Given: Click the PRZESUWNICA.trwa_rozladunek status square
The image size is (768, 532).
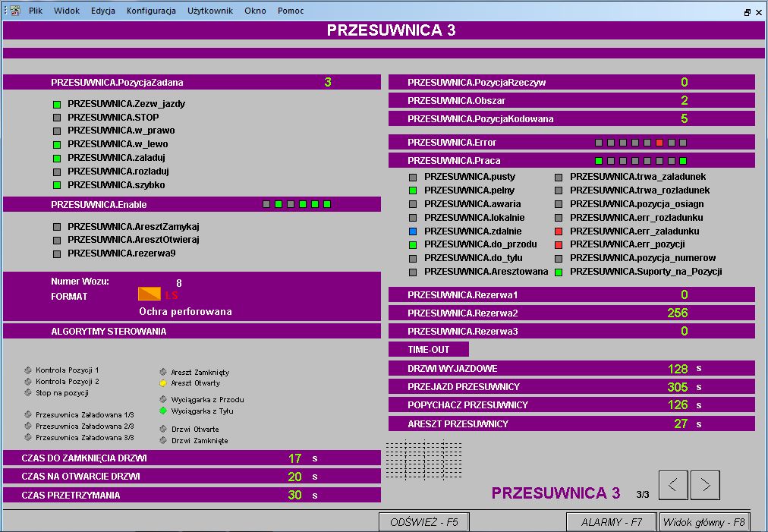Looking at the screenshot, I should click(559, 190).
